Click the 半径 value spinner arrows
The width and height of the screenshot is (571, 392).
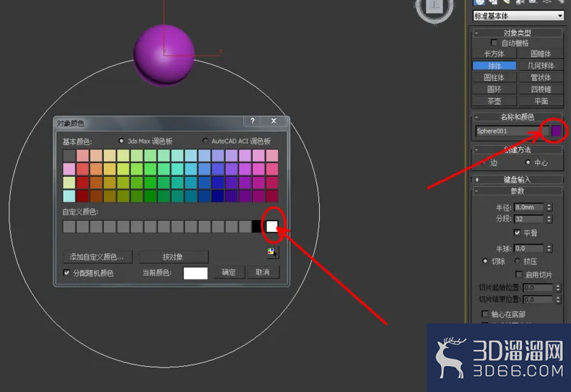click(x=549, y=207)
